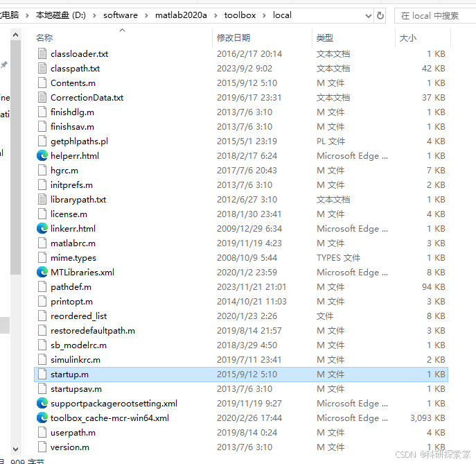Expand the chevron before 本地磁盘 (D:)

(x=27, y=15)
